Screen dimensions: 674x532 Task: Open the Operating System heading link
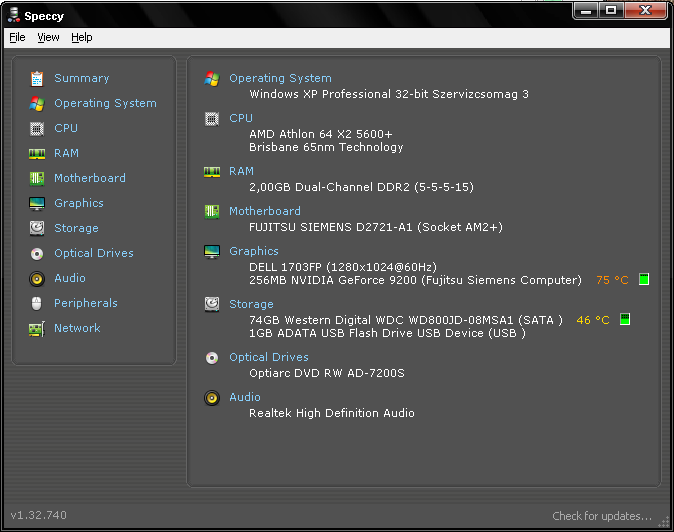click(280, 78)
